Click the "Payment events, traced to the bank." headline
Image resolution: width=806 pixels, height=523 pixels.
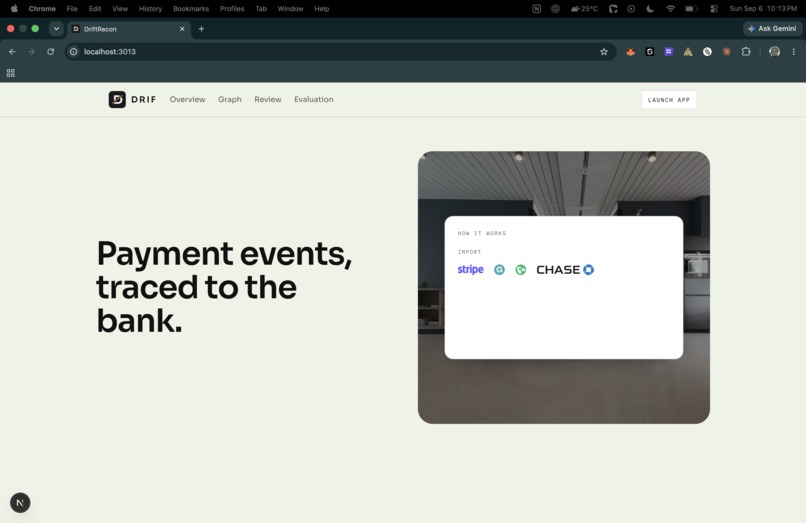tap(224, 287)
